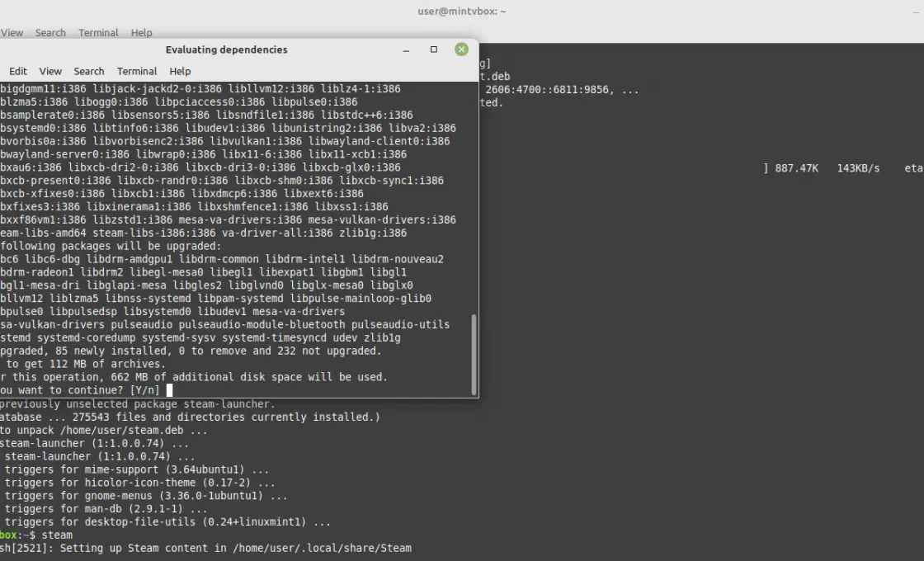Click '85 newly installed, 0 to remove' line
Viewport: 924px width, 561px height.
[x=191, y=351]
